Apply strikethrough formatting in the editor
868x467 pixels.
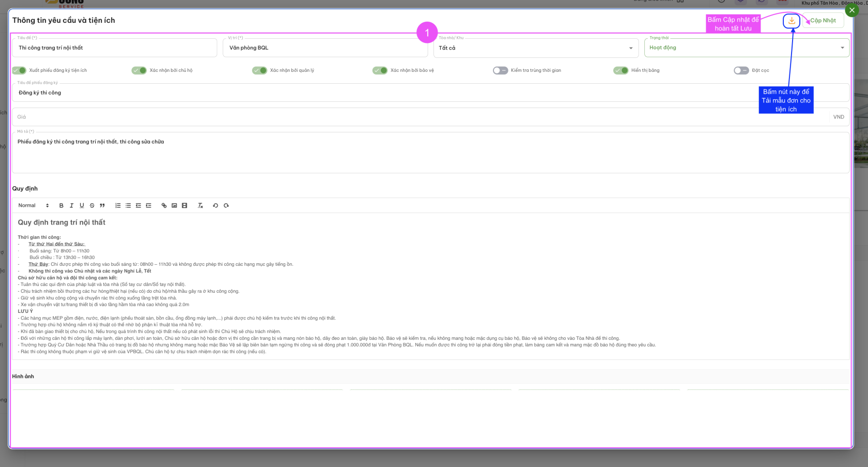pyautogui.click(x=92, y=206)
